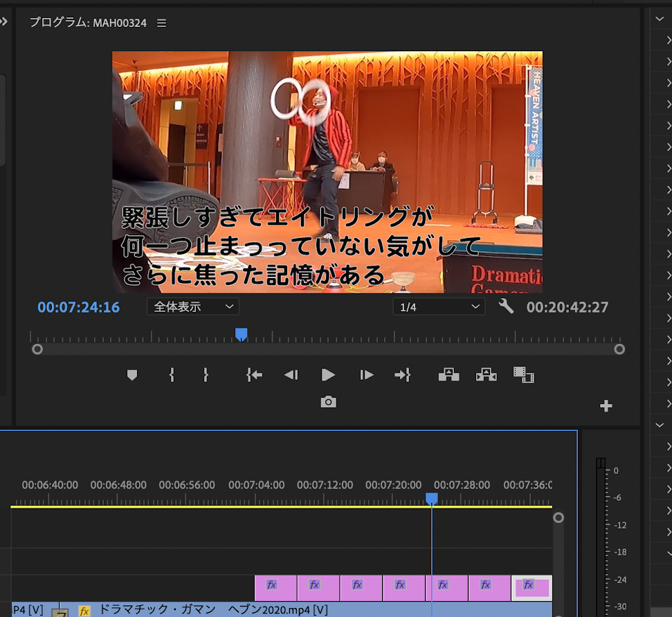Step forward one frame
The width and height of the screenshot is (672, 617).
367,375
